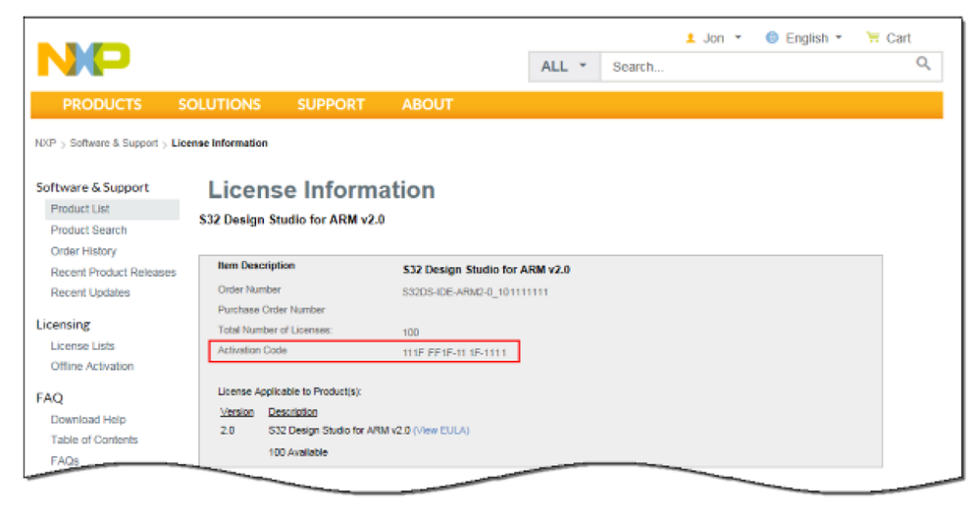Viewport: 980px width, 514px height.
Task: Open Offline Activation link
Action: (92, 366)
